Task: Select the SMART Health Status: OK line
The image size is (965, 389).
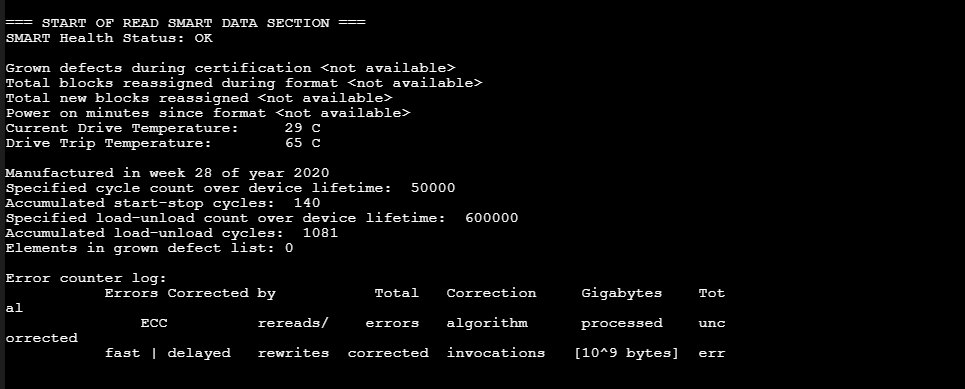Action: (109, 38)
